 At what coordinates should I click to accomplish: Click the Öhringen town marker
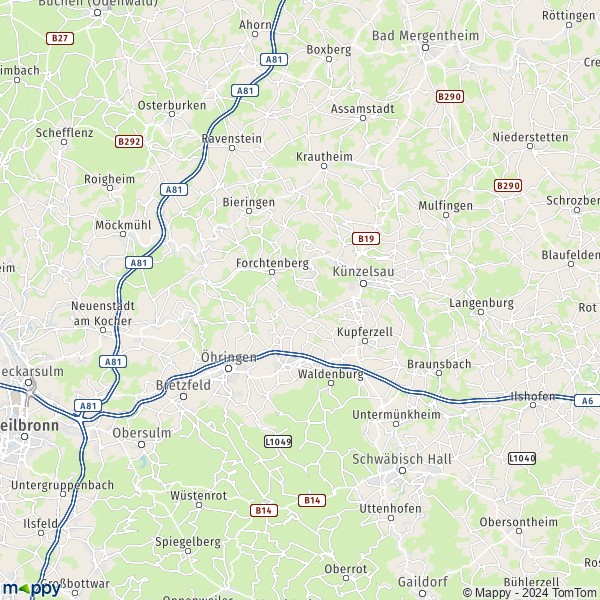(228, 368)
